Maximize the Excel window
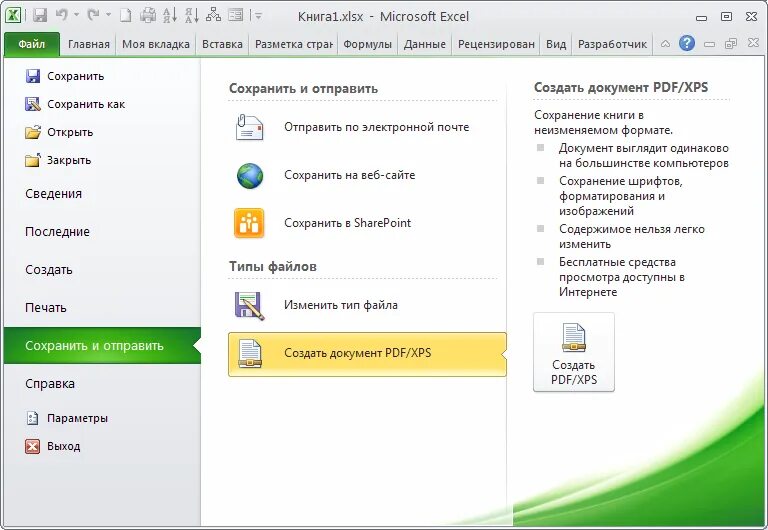Viewport: 768px width, 530px height. point(726,17)
